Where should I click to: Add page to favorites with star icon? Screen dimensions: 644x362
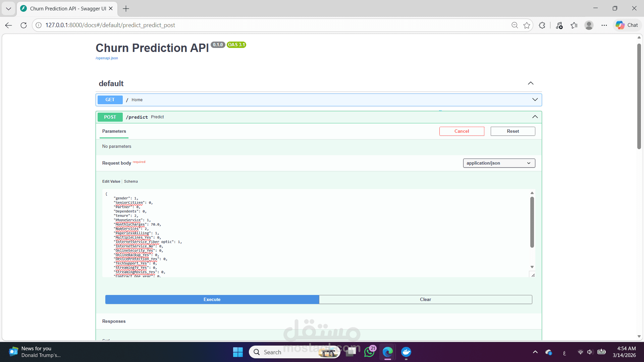pos(527,25)
